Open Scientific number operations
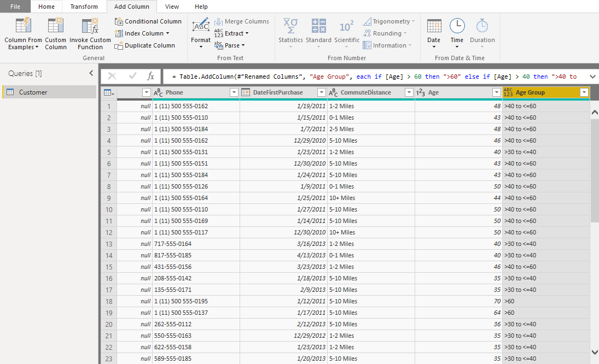Image resolution: width=599 pixels, height=364 pixels. click(x=346, y=33)
